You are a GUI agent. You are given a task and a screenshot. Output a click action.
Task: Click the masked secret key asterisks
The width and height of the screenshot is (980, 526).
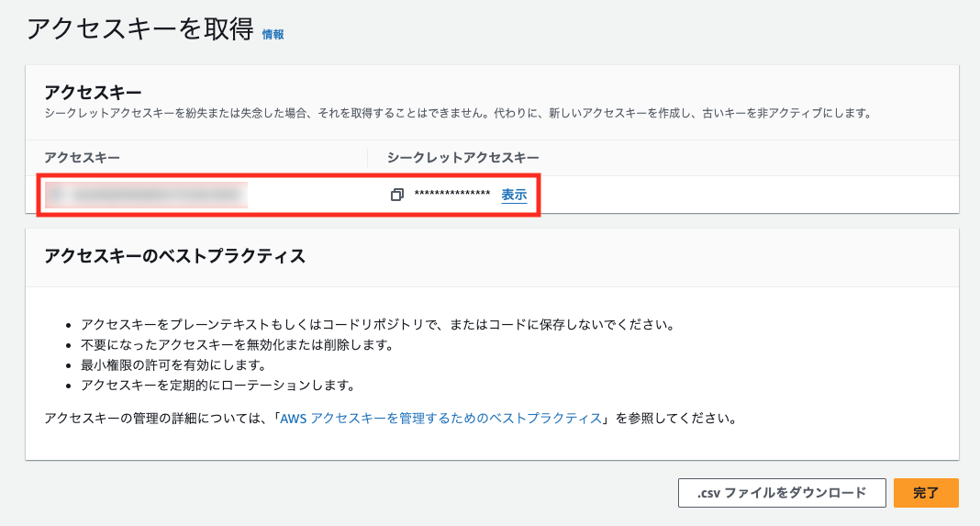[x=451, y=196]
